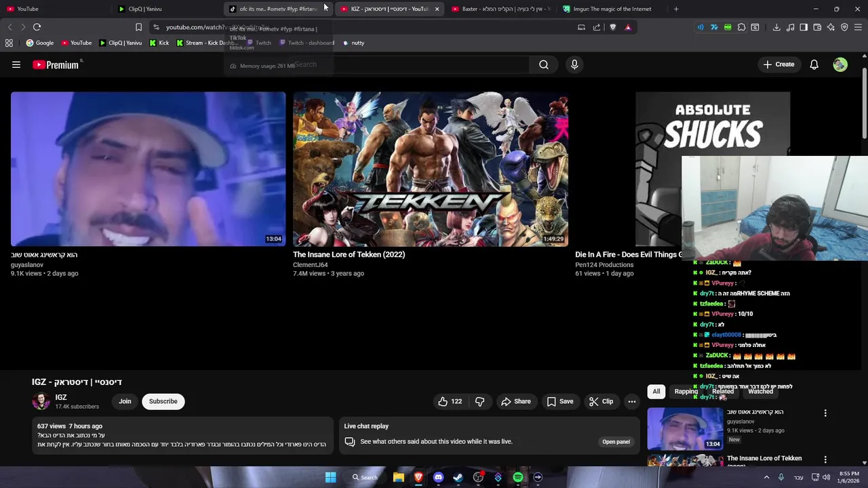Image resolution: width=868 pixels, height=488 pixels.
Task: Open the Brave main hamburger menu
Action: [858, 27]
